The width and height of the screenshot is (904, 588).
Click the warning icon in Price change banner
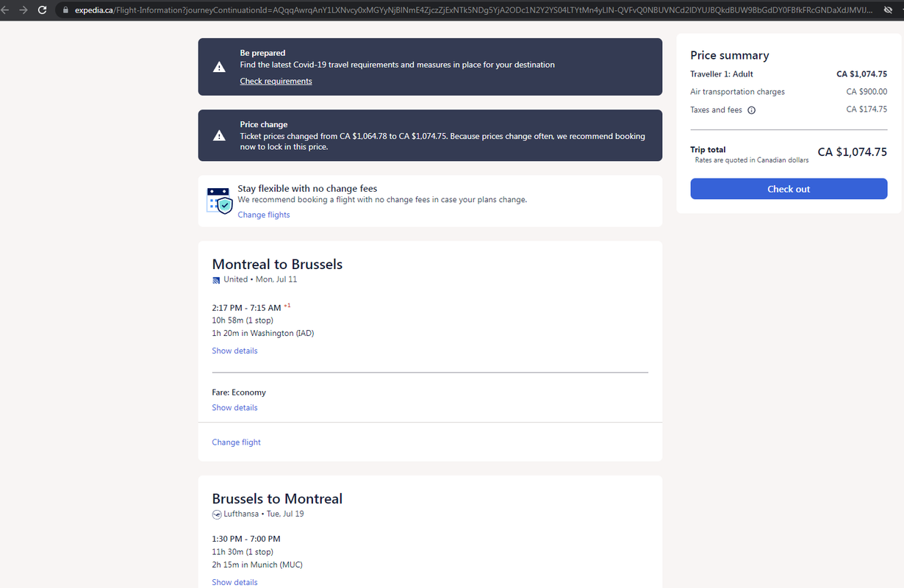click(219, 135)
